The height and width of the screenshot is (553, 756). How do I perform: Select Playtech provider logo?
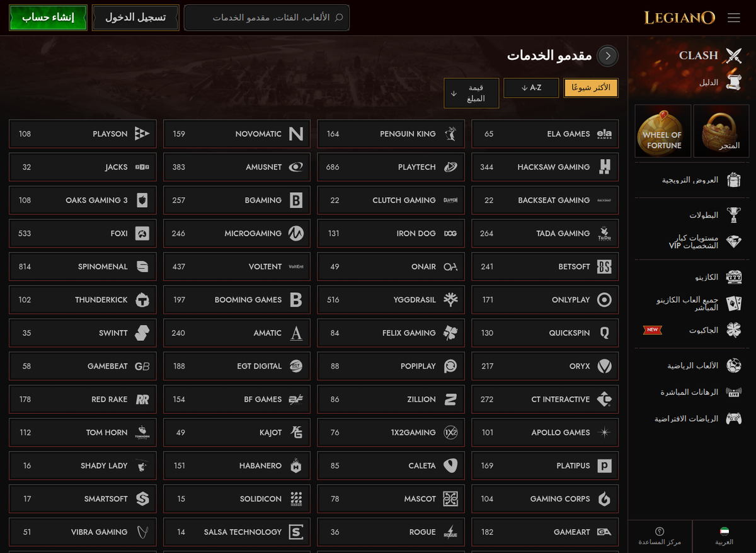(x=450, y=167)
